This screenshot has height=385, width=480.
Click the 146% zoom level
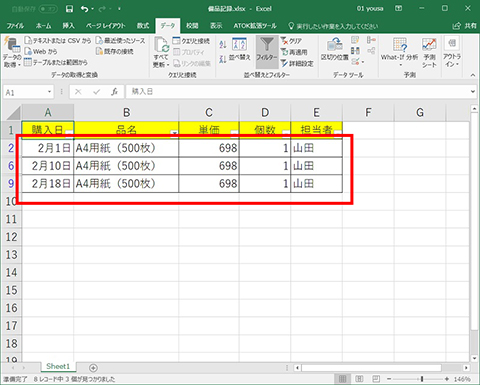click(462, 379)
